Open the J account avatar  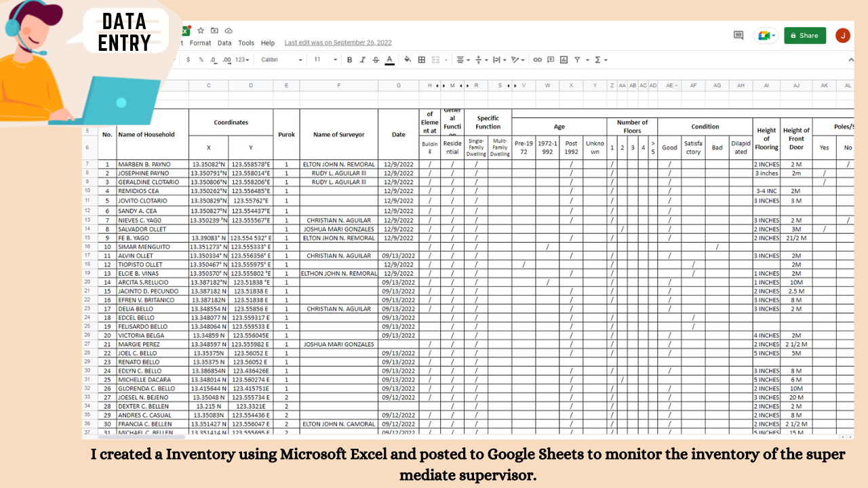843,35
